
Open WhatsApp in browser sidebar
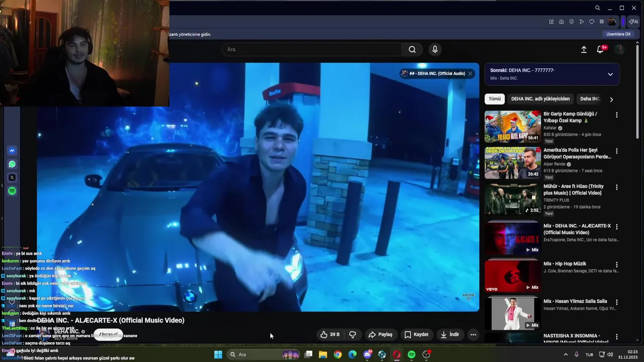click(12, 164)
